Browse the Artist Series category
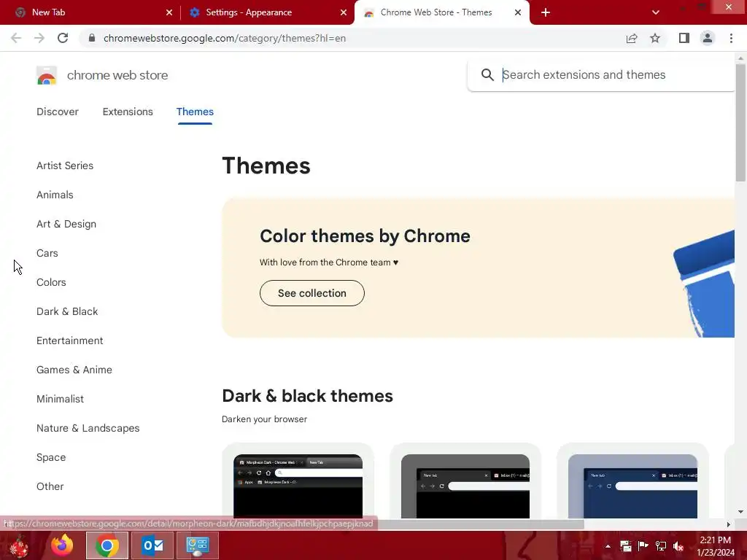Image resolution: width=747 pixels, height=560 pixels. 65,166
